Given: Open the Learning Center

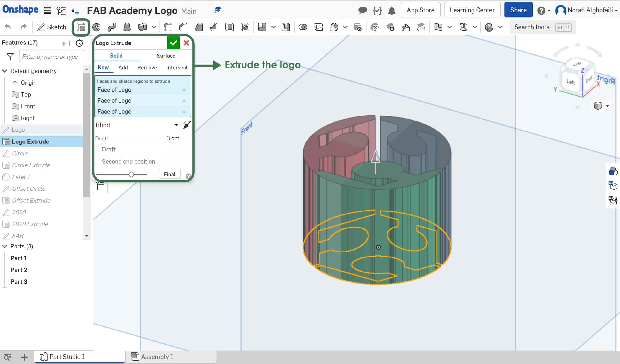Looking at the screenshot, I should tap(472, 10).
